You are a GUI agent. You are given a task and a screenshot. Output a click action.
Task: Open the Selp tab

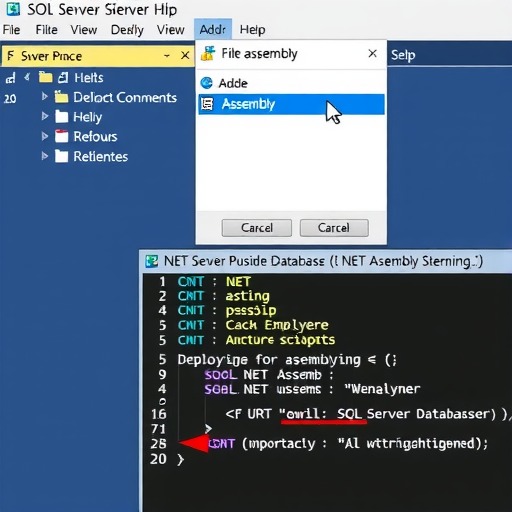(403, 55)
